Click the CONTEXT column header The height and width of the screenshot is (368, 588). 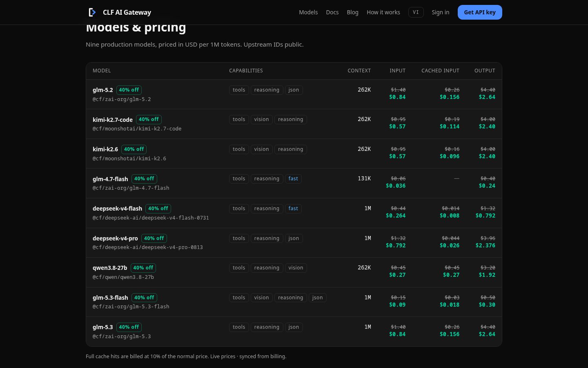coord(359,71)
